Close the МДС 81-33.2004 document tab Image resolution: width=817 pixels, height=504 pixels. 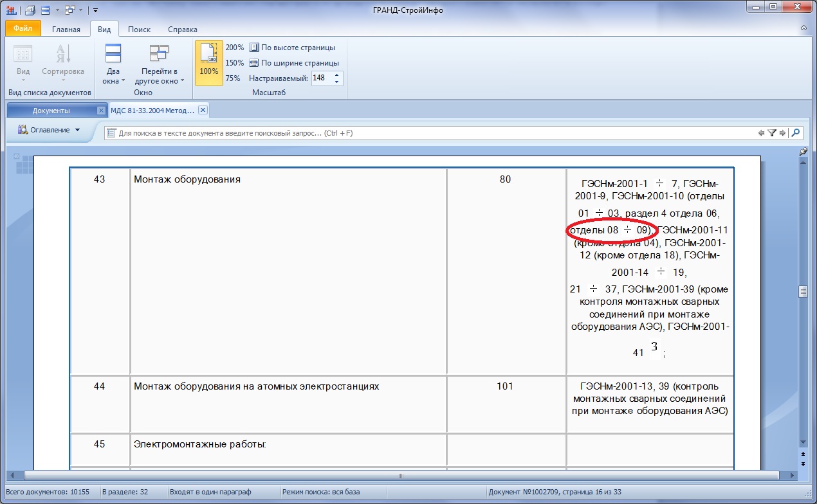click(x=203, y=111)
